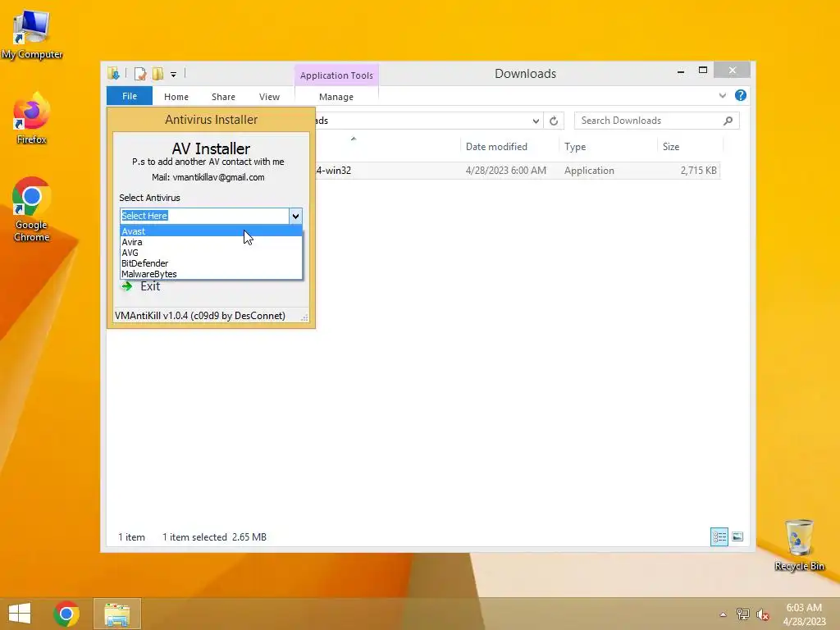Click the muted volume tray icon
Image resolution: width=840 pixels, height=630 pixels.
pos(762,614)
